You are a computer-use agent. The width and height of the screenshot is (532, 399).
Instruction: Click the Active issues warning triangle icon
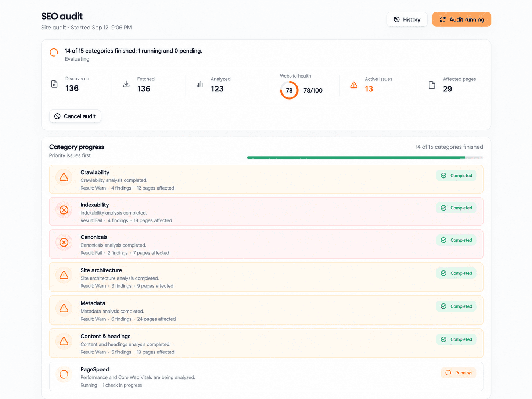coord(354,85)
